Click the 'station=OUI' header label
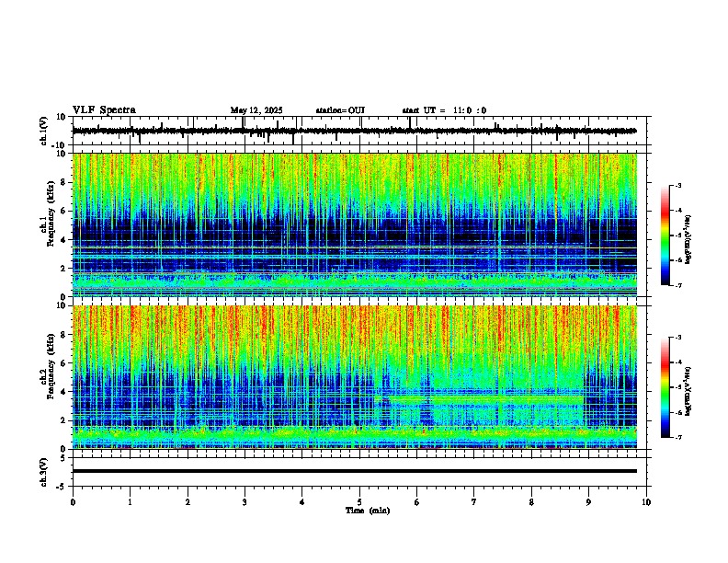This screenshot has height=563, width=728. (340, 110)
